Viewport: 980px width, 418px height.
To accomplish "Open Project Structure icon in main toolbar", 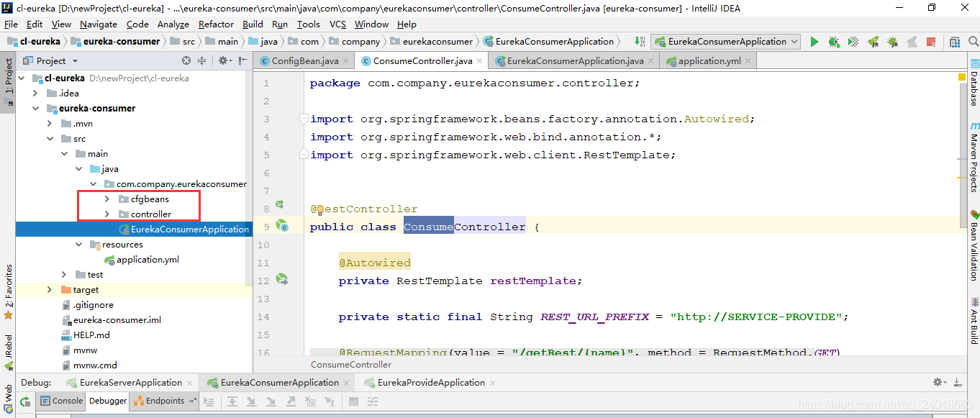I will [x=955, y=42].
